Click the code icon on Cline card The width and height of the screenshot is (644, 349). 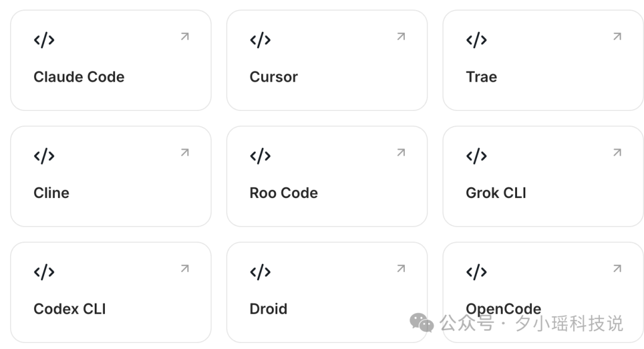click(x=44, y=156)
